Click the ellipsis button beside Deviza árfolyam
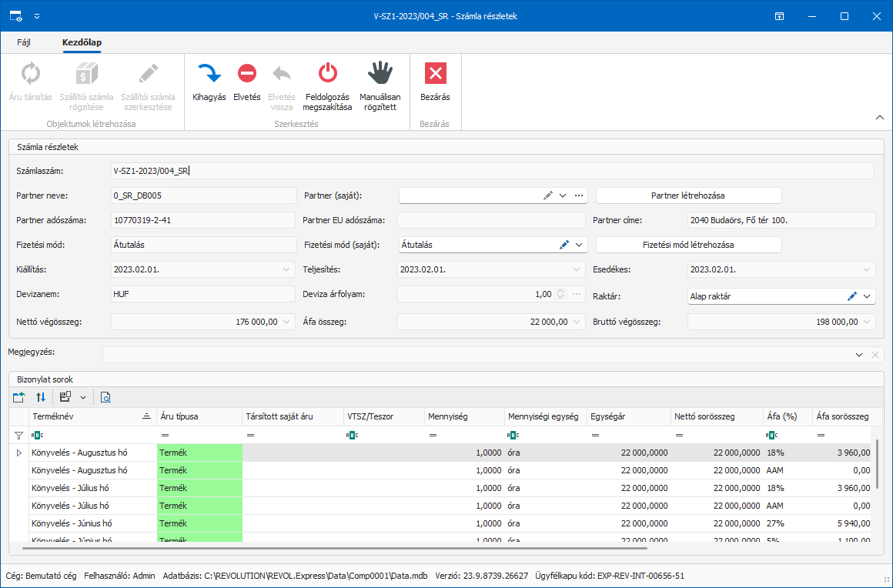Screen dimensions: 893x588 (577, 294)
